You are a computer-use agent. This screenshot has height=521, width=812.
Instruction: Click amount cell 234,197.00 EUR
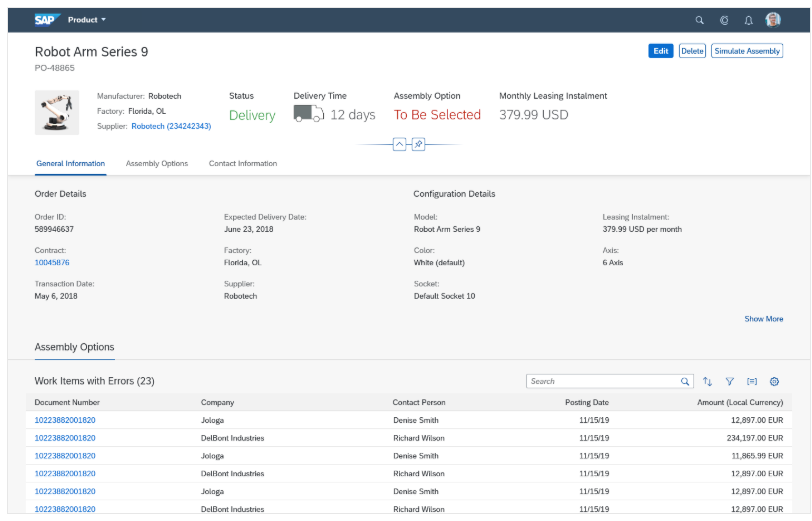(x=755, y=438)
